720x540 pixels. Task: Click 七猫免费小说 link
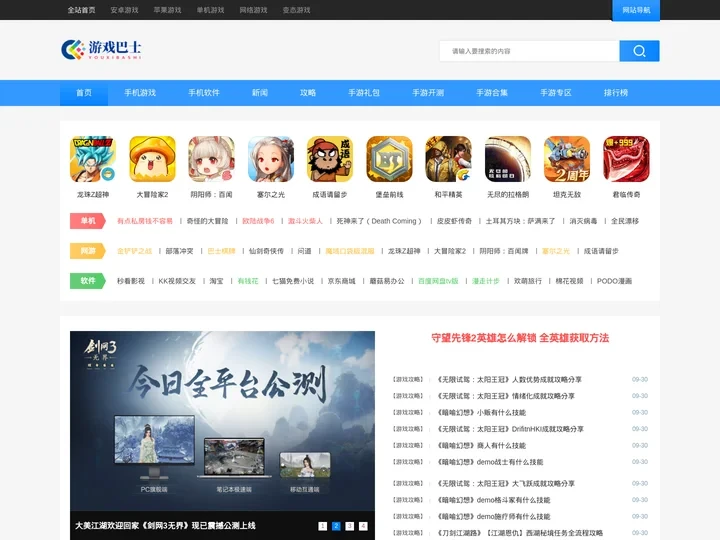[293, 281]
